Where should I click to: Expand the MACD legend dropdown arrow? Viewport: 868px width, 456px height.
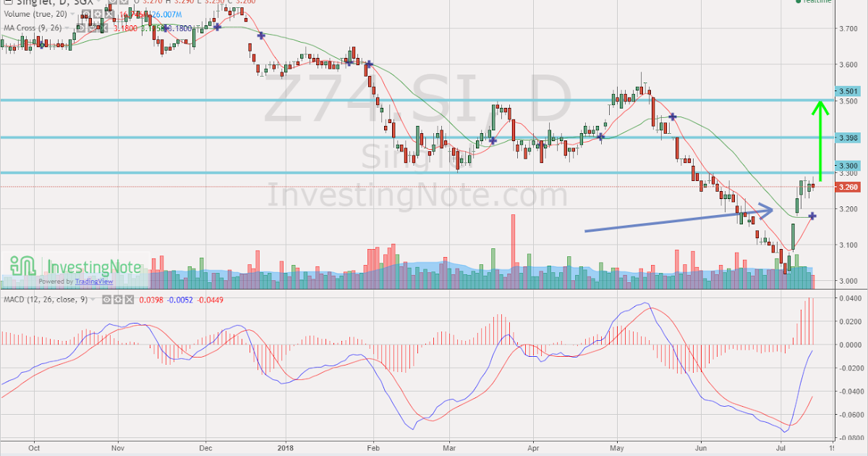tap(93, 300)
